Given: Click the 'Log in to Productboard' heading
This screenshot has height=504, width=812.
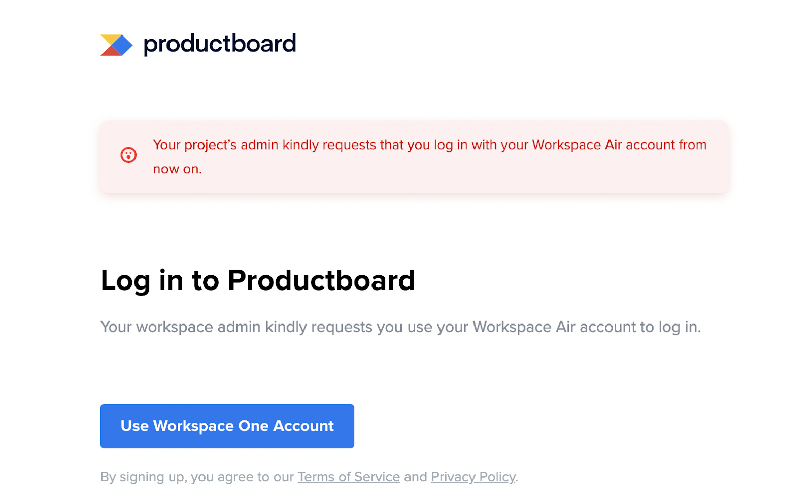Looking at the screenshot, I should coord(258,280).
